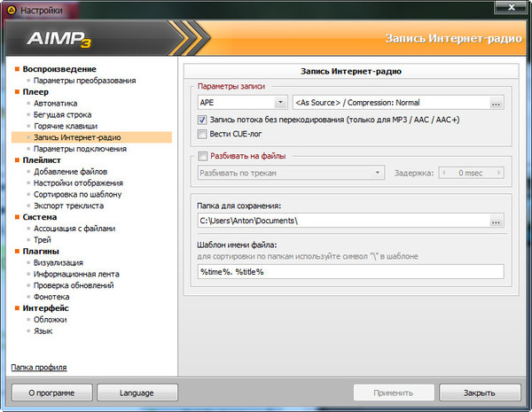532x412 pixels.
Task: Open 'Экспорт треклиста' settings
Action: pos(68,206)
